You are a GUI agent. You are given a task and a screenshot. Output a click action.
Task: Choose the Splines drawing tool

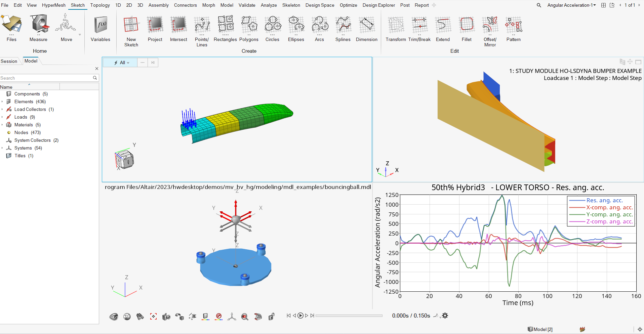pyautogui.click(x=343, y=29)
